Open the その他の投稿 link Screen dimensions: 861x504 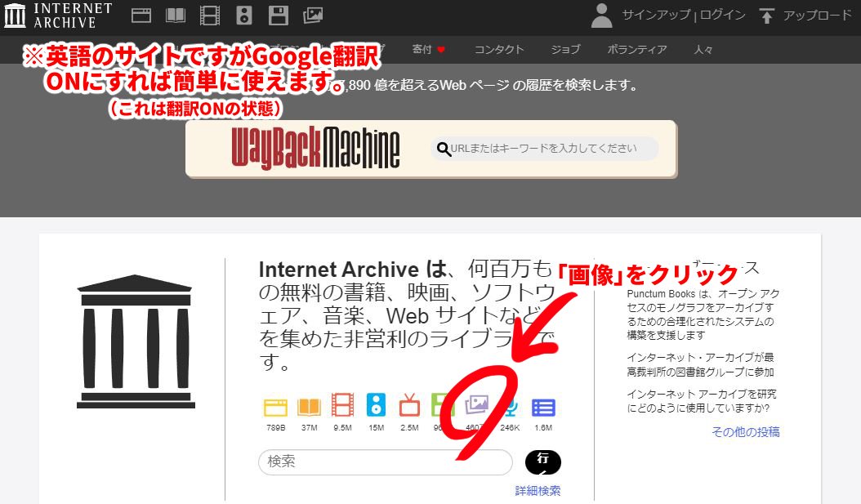pyautogui.click(x=746, y=432)
